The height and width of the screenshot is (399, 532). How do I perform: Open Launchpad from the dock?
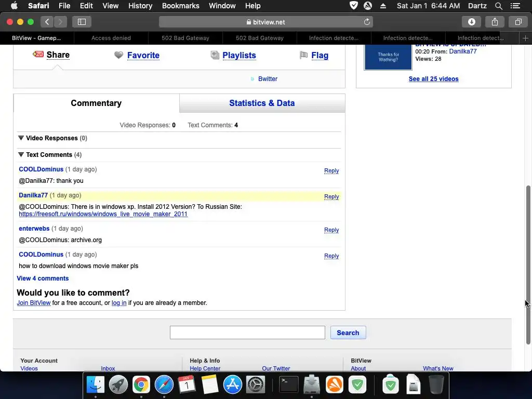[118, 385]
